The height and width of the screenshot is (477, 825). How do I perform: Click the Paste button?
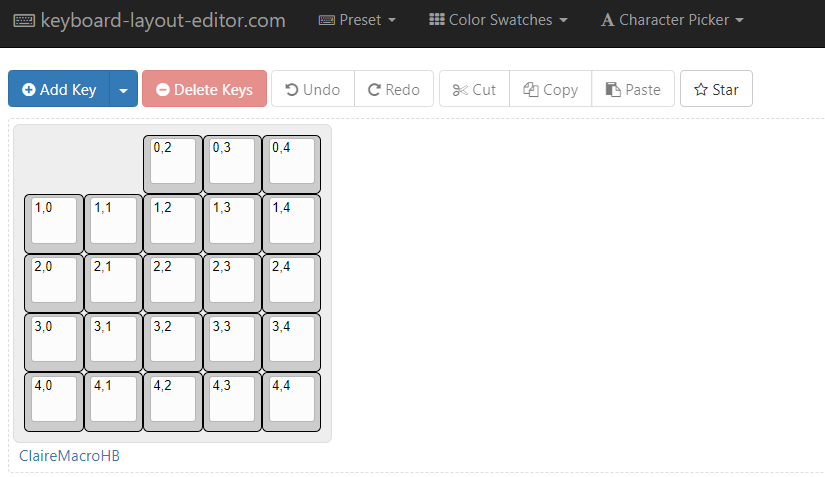(x=633, y=89)
